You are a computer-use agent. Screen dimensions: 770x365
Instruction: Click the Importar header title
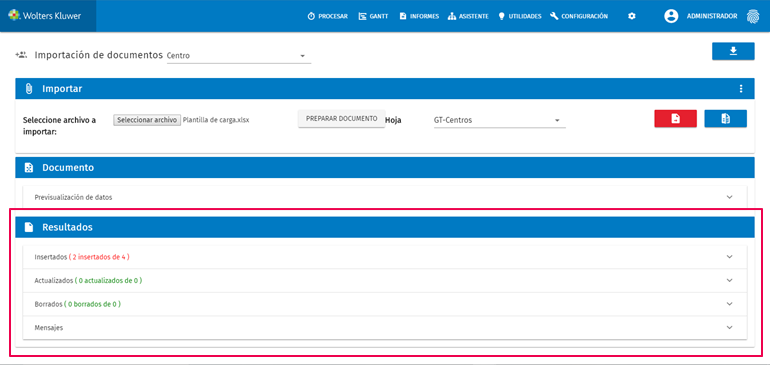tap(62, 89)
